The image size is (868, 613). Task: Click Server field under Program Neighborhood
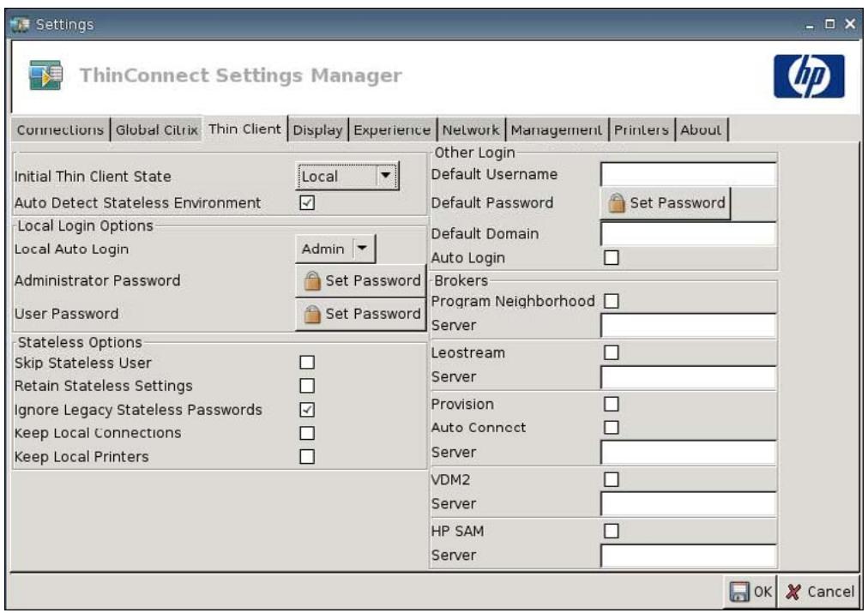click(689, 325)
